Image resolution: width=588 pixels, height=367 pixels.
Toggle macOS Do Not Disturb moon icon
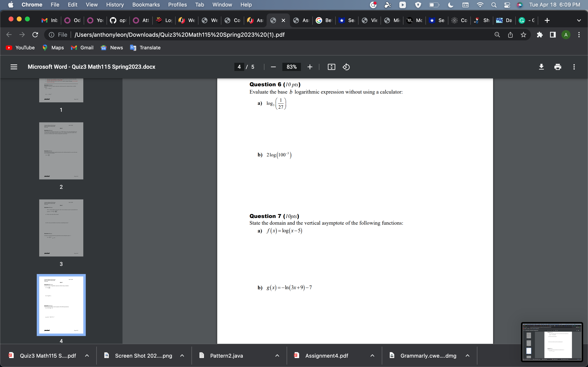pyautogui.click(x=450, y=5)
